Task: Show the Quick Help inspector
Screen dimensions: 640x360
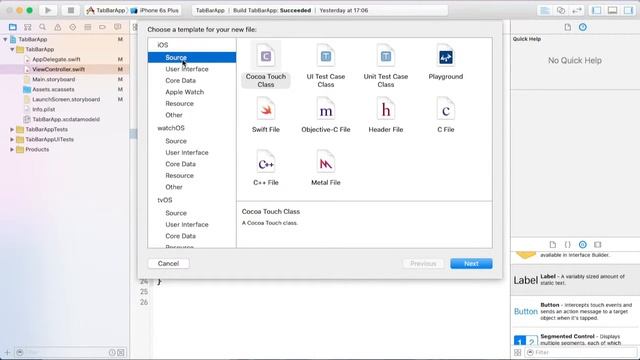Action: 582,27
